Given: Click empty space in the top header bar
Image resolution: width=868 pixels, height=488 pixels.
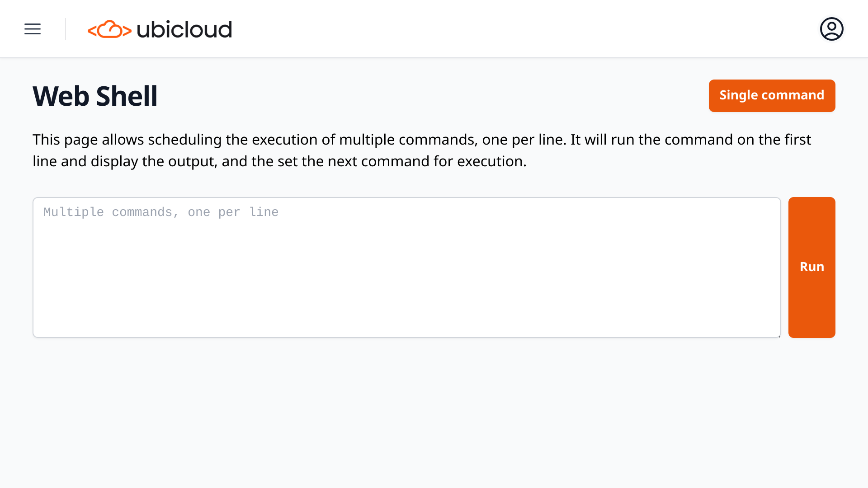Looking at the screenshot, I should click(x=497, y=29).
